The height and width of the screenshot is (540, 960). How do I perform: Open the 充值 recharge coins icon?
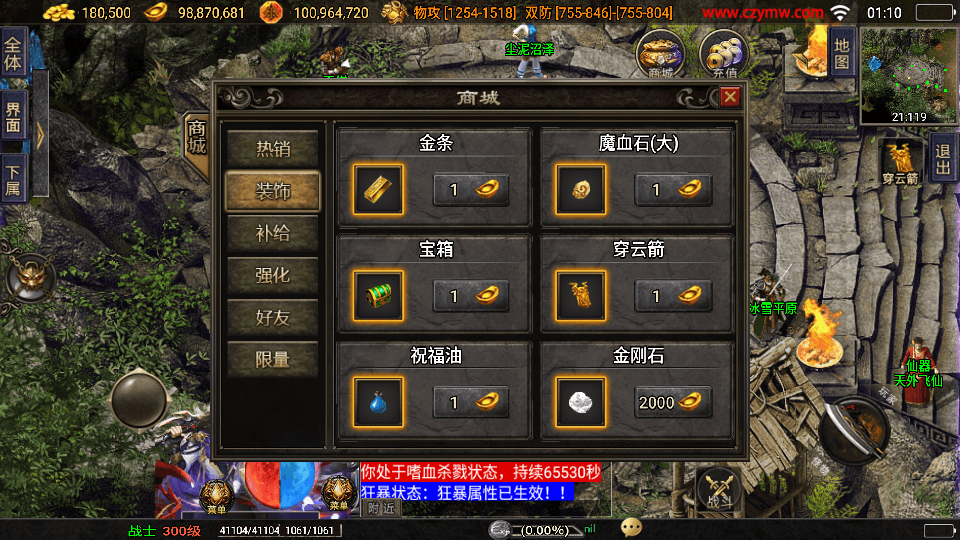click(724, 54)
